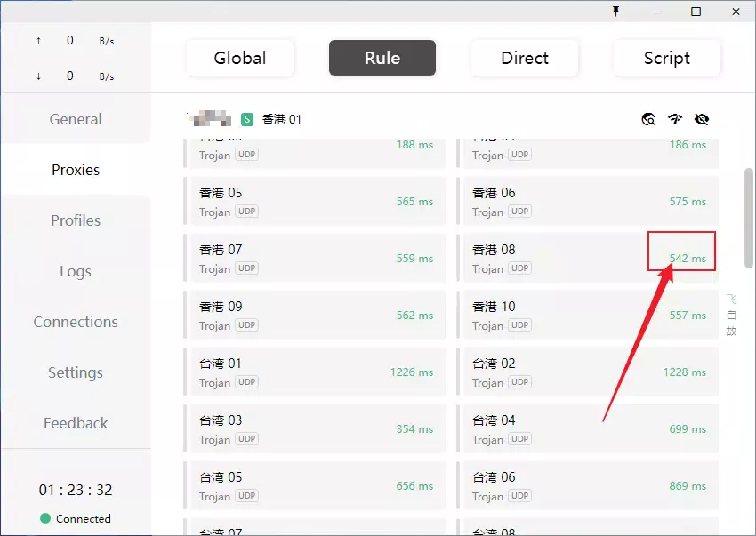
Task: Run latency test with the Wi-Fi icon
Action: coord(675,119)
